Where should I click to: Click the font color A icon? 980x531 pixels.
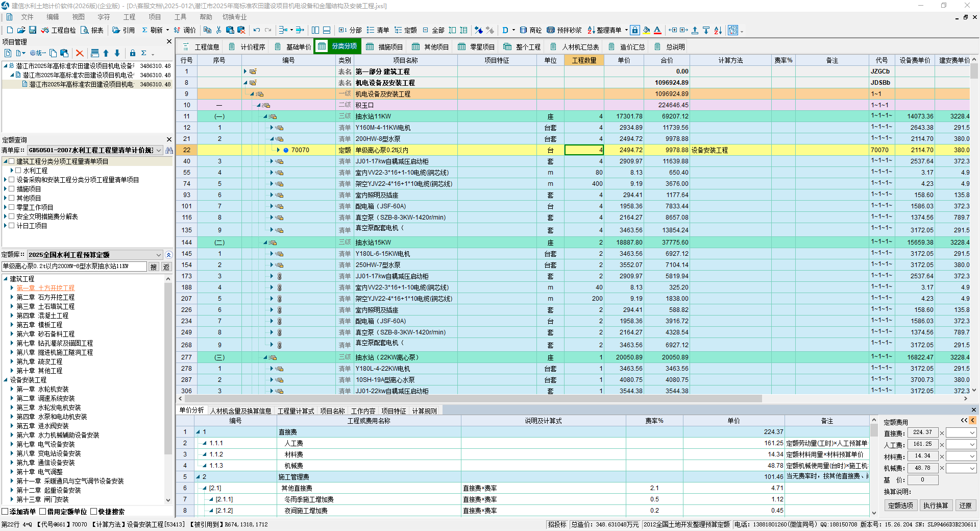pyautogui.click(x=657, y=30)
